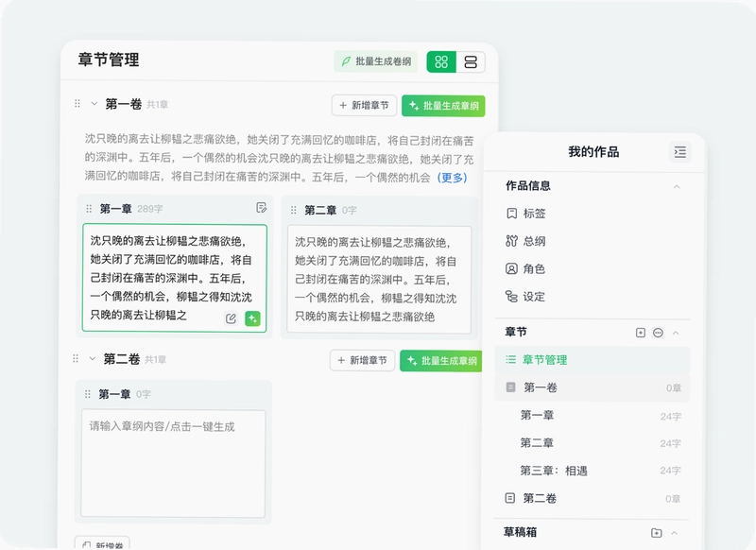
Task: Click the 章节管理 list icon
Action: point(510,360)
